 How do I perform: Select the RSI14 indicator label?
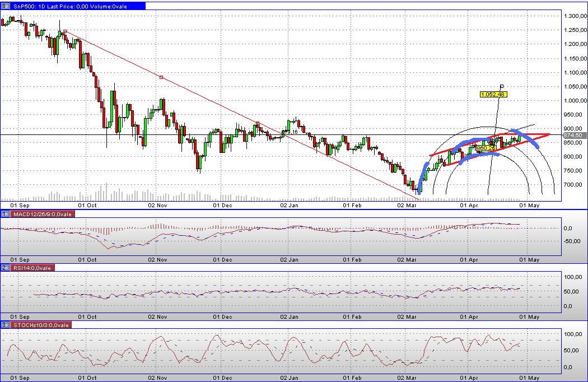pos(32,268)
